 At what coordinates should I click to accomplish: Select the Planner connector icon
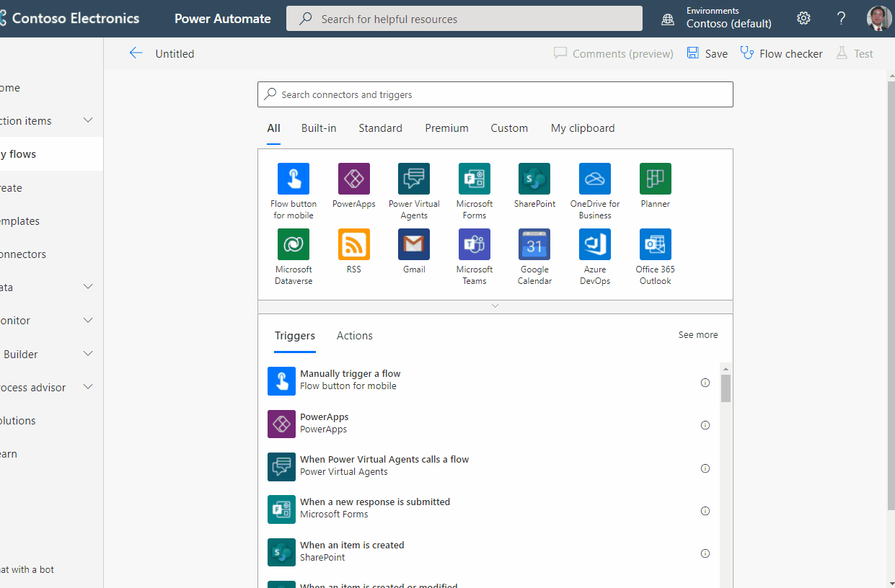pos(656,179)
